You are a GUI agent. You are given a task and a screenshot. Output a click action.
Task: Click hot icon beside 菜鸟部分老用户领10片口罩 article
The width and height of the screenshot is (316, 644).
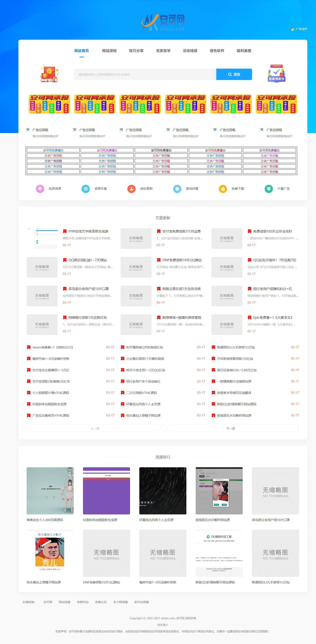pyautogui.click(x=65, y=289)
